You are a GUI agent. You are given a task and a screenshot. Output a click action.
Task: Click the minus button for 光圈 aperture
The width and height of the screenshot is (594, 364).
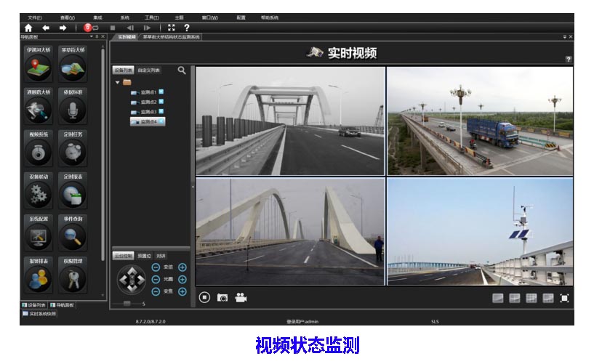point(156,279)
